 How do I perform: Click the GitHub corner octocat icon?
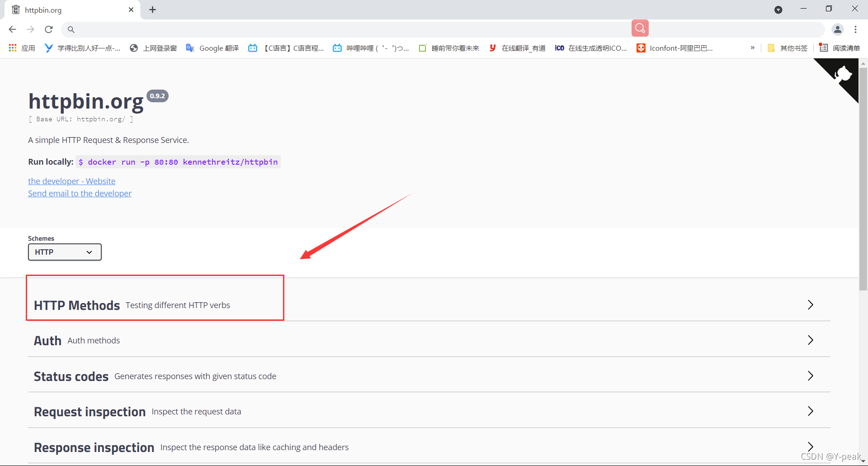843,74
